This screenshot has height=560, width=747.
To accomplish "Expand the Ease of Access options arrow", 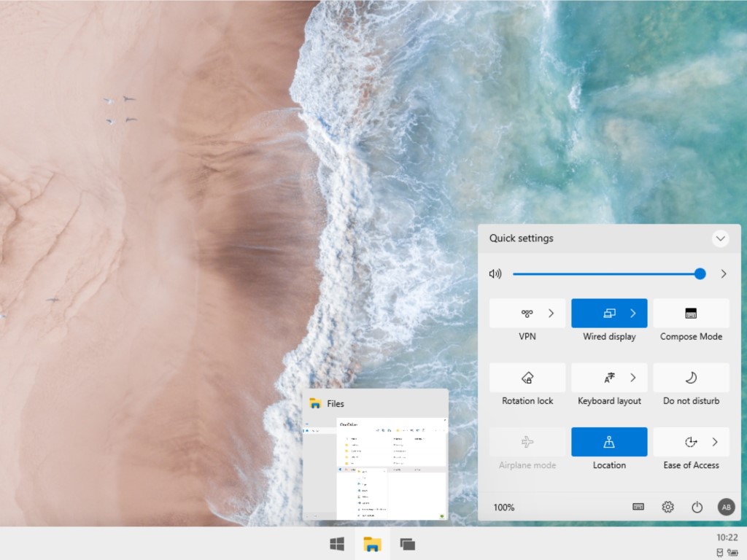I will point(715,442).
